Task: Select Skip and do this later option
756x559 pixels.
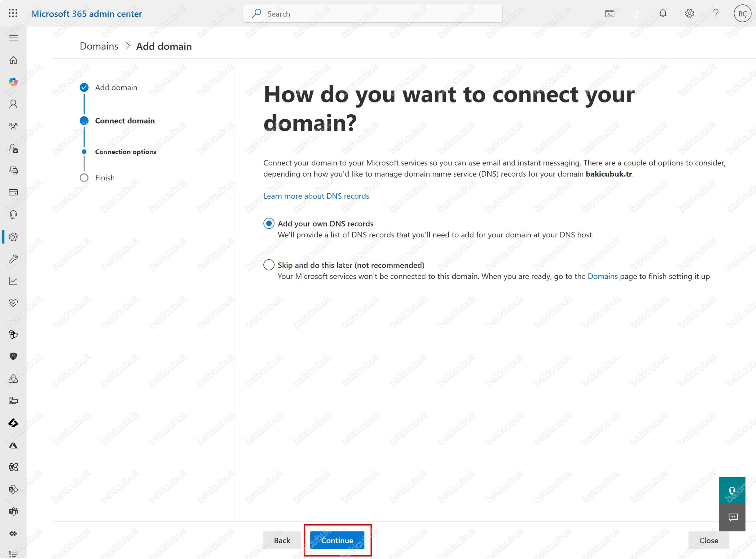Action: (269, 265)
